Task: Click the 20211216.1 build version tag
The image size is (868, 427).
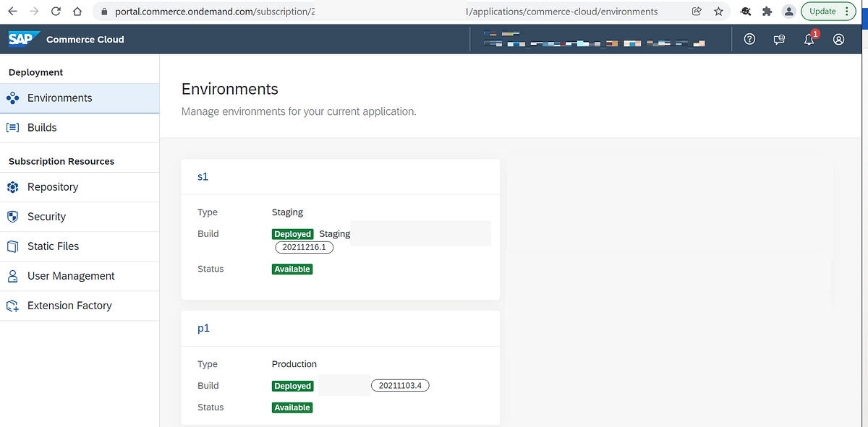Action: pyautogui.click(x=304, y=247)
